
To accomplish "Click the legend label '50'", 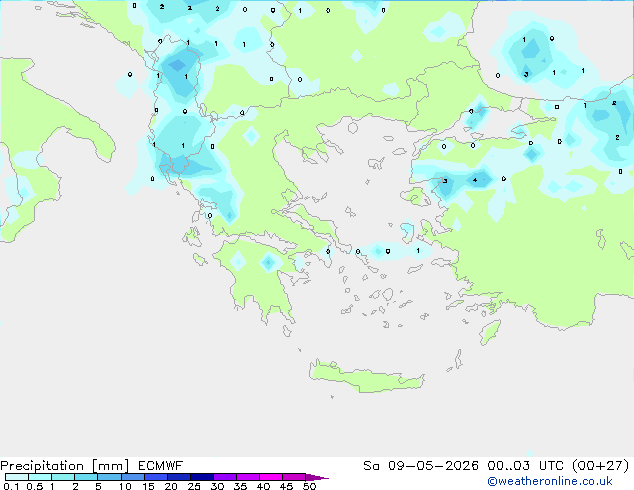I will 309,486.
